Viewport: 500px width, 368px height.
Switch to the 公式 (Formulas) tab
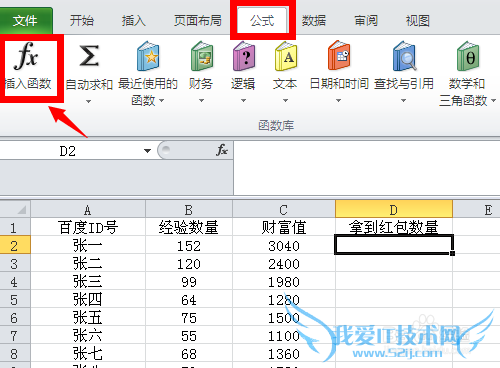(x=262, y=21)
